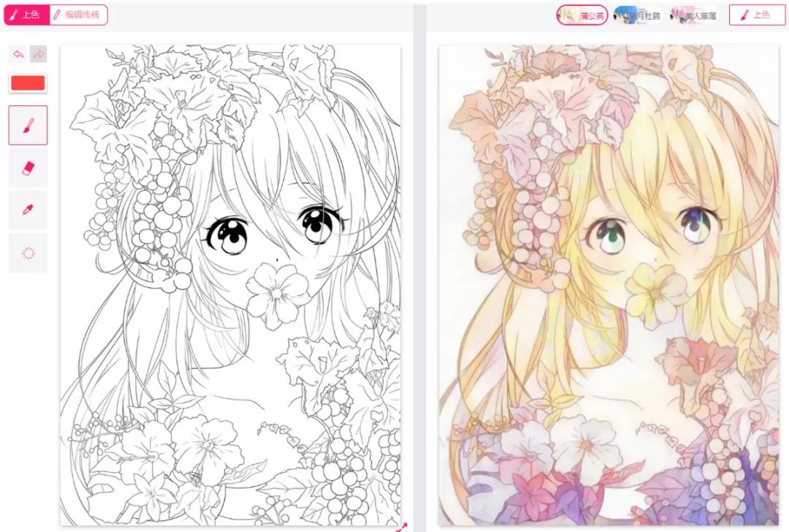Click the girl's left eye in line art canvas
The height and width of the screenshot is (532, 789).
click(x=226, y=235)
